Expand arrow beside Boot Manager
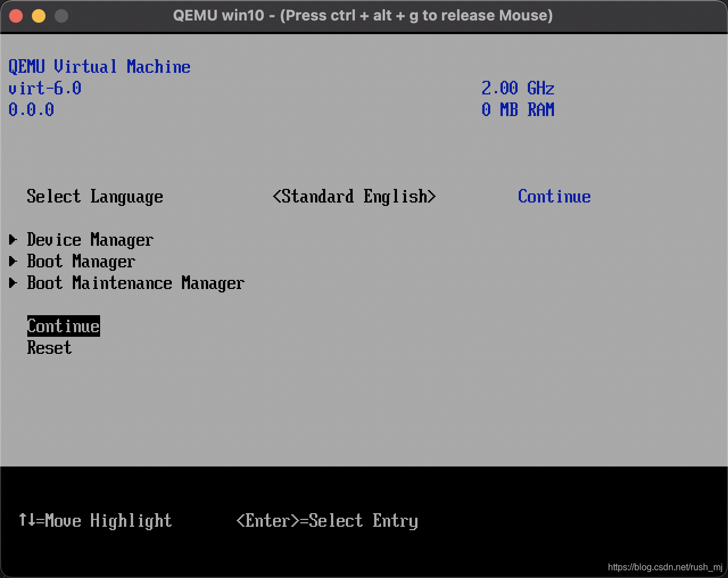Viewport: 728px width, 578px height. (x=13, y=261)
